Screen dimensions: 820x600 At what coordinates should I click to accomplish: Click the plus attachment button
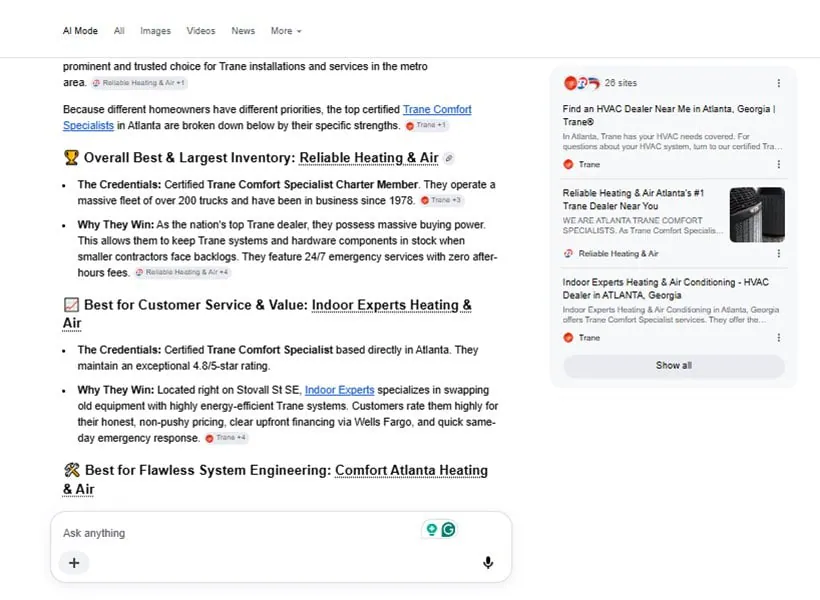74,563
